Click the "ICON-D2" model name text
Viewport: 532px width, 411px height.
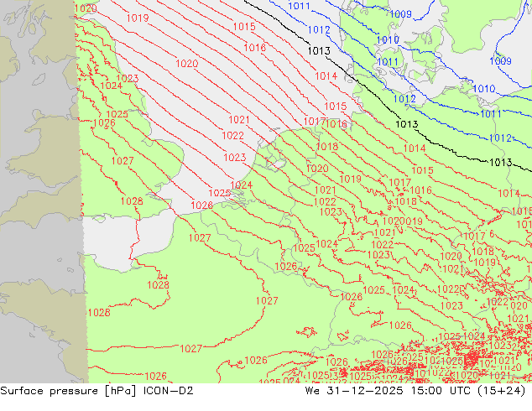[169, 391]
